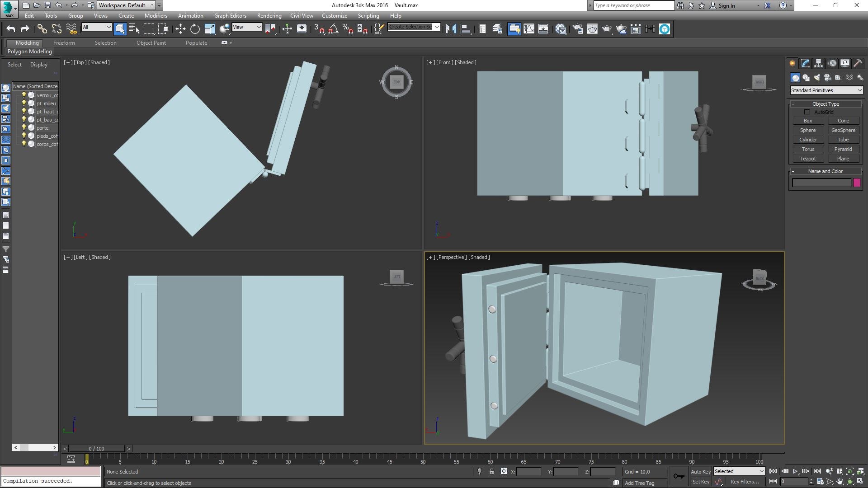Viewport: 868px width, 488px height.
Task: Collapse the Name and Color rollout
Action: (x=826, y=171)
